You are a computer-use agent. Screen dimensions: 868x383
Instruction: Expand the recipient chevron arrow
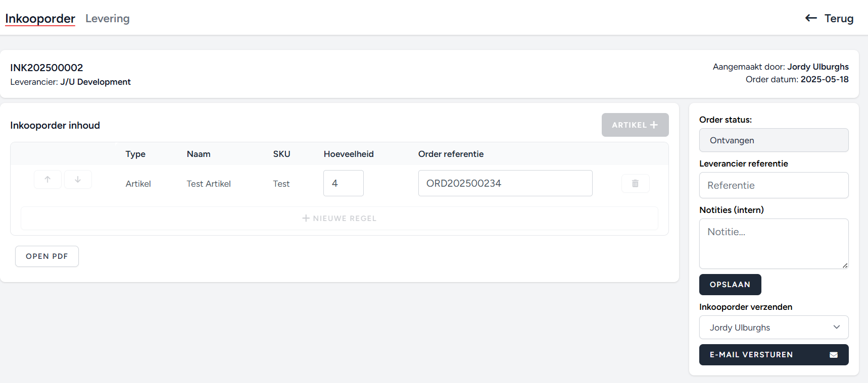(837, 327)
